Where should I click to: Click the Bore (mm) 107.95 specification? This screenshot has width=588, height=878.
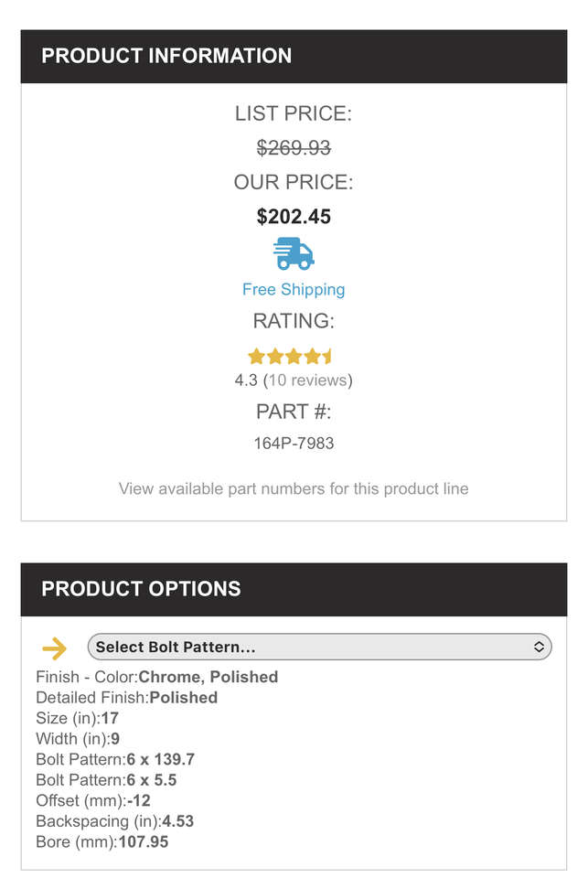102,842
